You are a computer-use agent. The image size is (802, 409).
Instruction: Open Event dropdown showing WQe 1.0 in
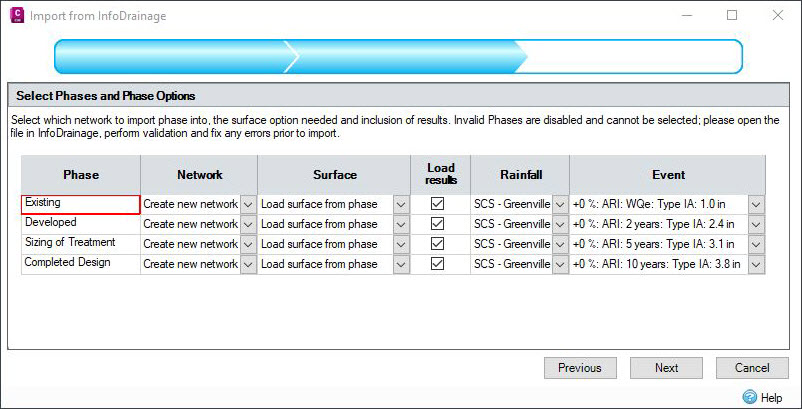pos(756,204)
